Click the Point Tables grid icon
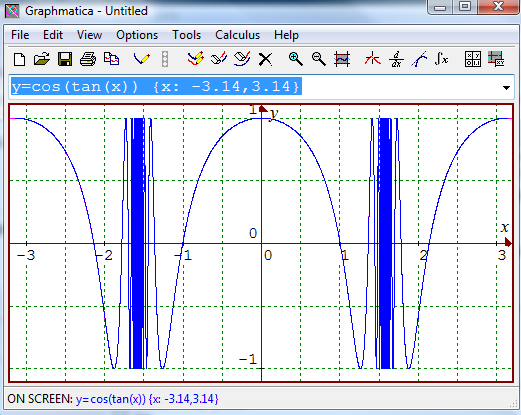Screen dimensions: 521x415 [473, 60]
